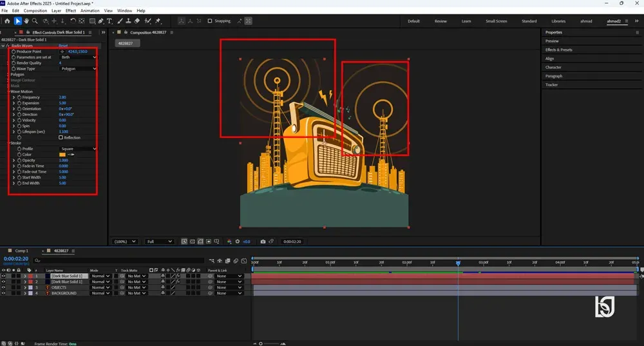Enable the Reflection checkbox
The width and height of the screenshot is (644, 346).
61,138
